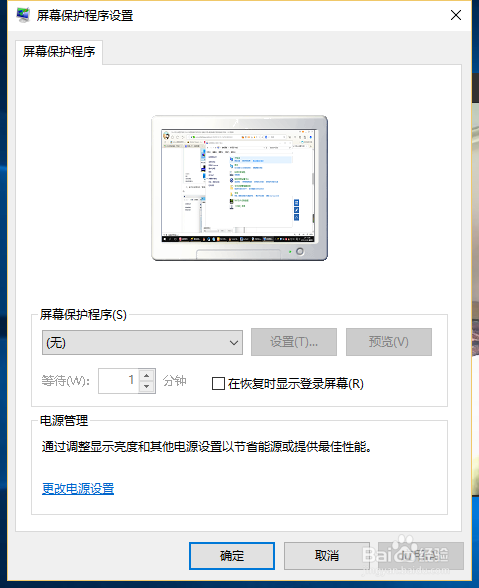Click the 分钟 label
479x588 pixels.
(174, 381)
